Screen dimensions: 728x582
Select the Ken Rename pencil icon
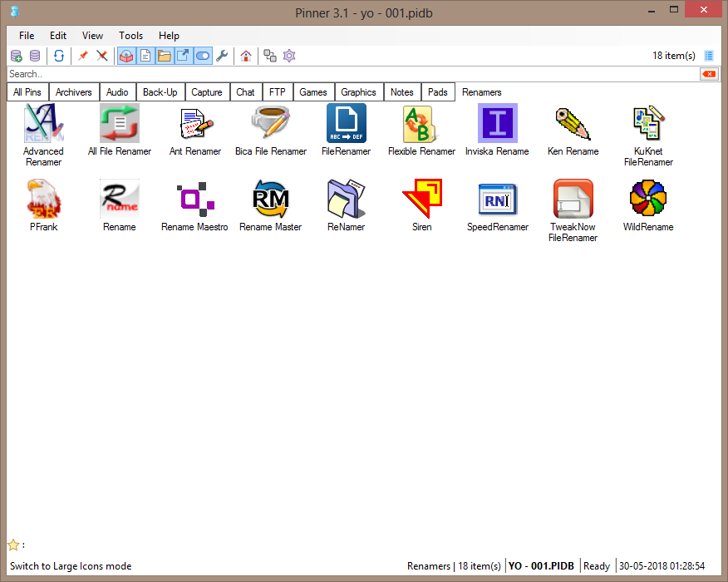click(x=573, y=123)
